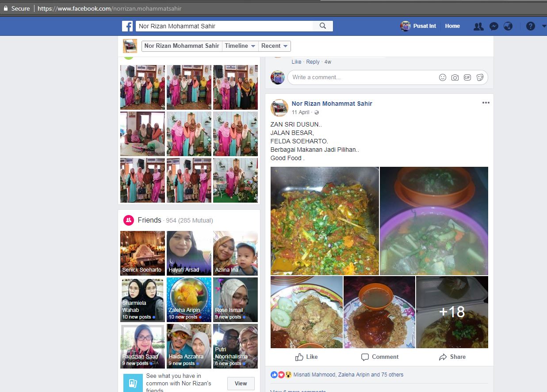Image resolution: width=547 pixels, height=392 pixels.
Task: Like the ZAN SRI DUSUN post
Action: coord(306,357)
